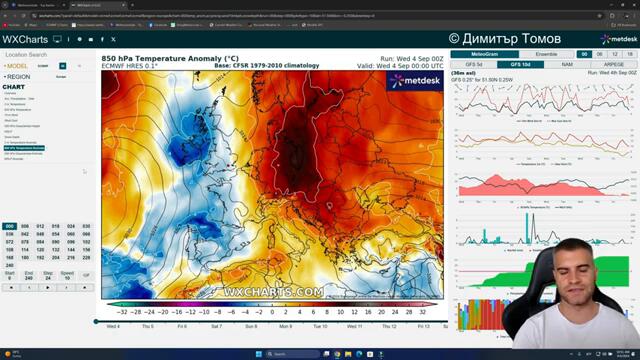Open a new browser tab with plus
The width and height of the screenshot is (640, 360).
(132, 5)
